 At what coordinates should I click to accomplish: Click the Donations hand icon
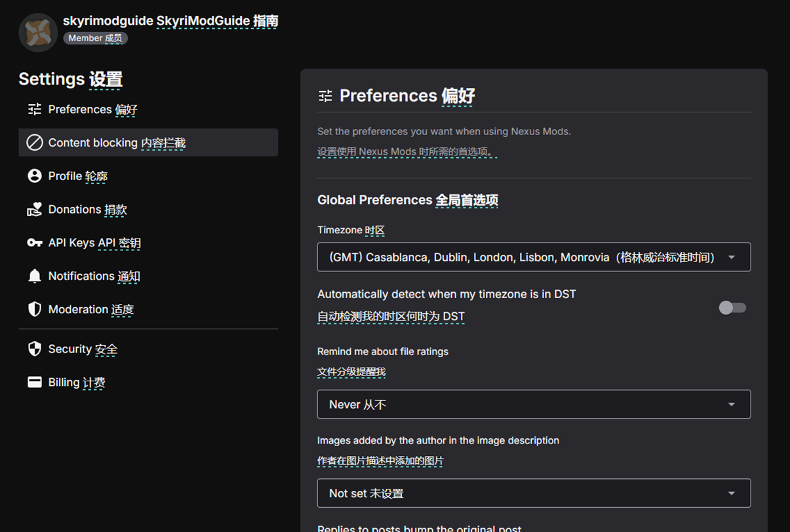pos(35,209)
